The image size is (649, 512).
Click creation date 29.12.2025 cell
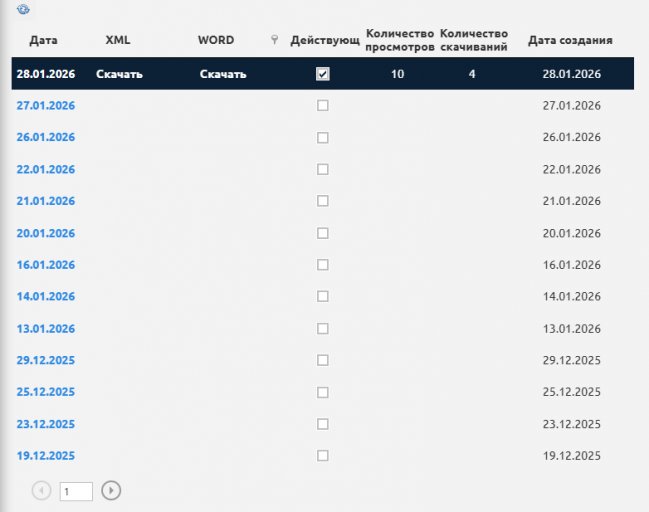click(572, 360)
